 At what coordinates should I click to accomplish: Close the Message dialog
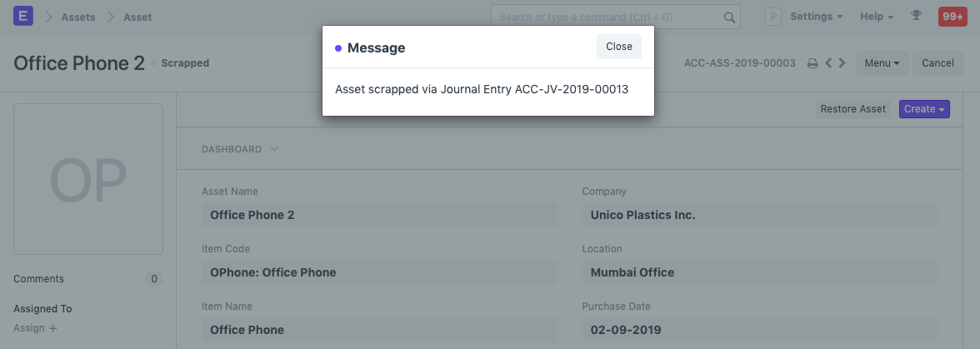pos(619,47)
